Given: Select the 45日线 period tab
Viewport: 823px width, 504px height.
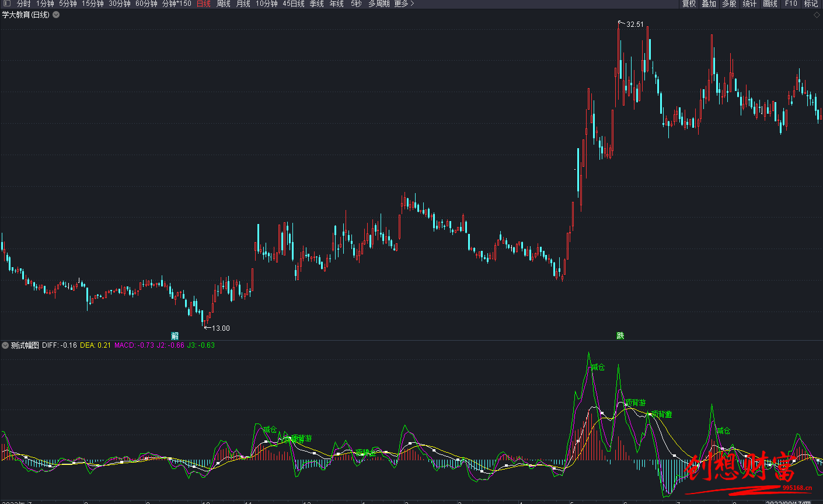Looking at the screenshot, I should 293,3.
